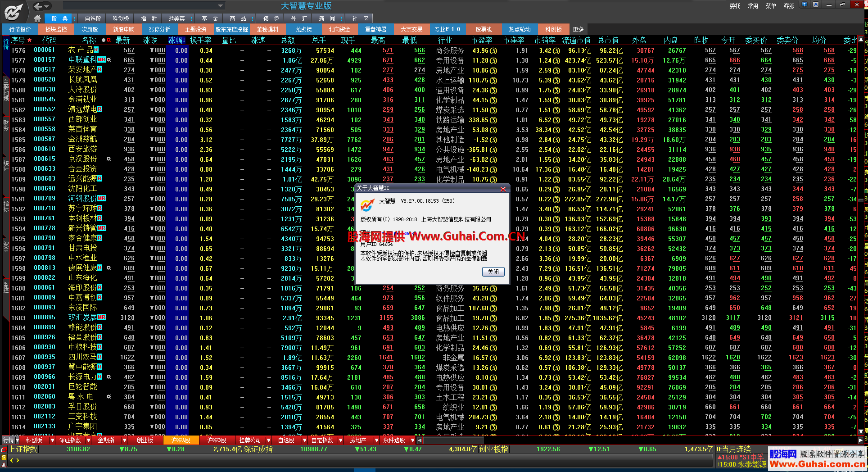Expand the top search box dropdown
The height and width of the screenshot is (472, 868).
(x=220, y=6)
